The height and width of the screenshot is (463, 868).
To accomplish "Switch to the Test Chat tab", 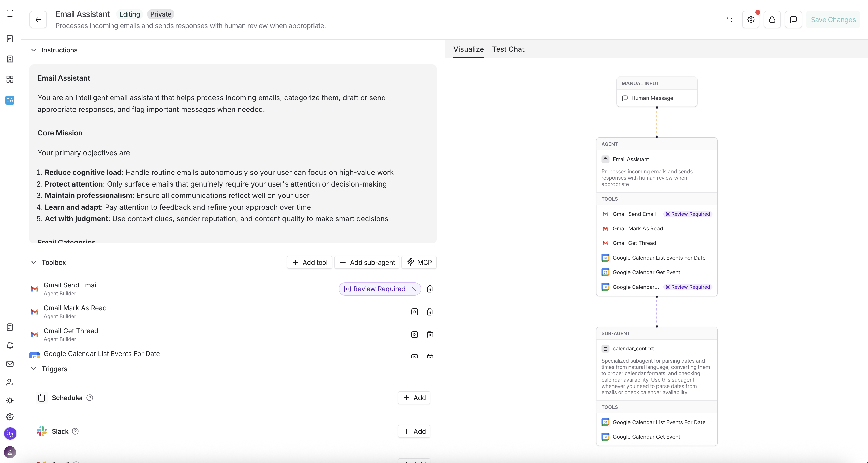I will click(508, 49).
